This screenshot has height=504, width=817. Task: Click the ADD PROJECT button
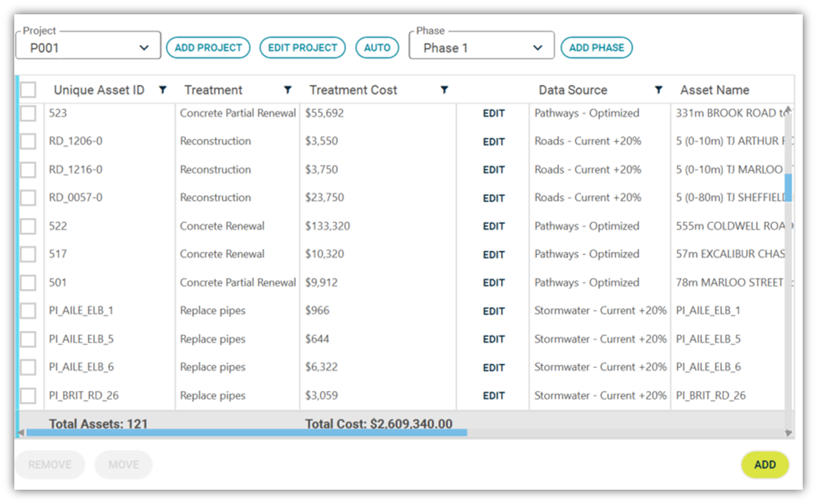(x=209, y=47)
